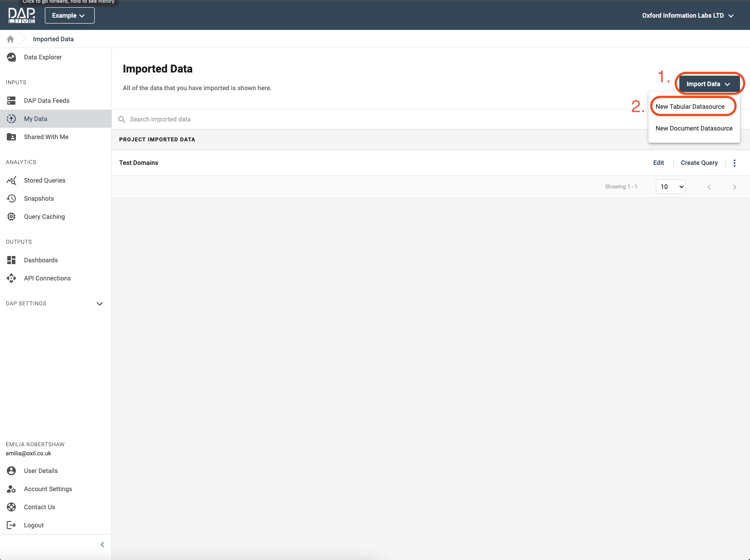Expand the Oxford Information Labs LTD account menu
This screenshot has width=750, height=560.
coord(687,15)
